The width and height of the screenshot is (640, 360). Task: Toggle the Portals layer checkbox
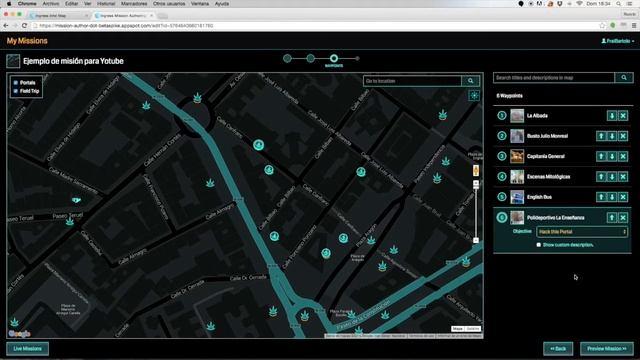16,83
